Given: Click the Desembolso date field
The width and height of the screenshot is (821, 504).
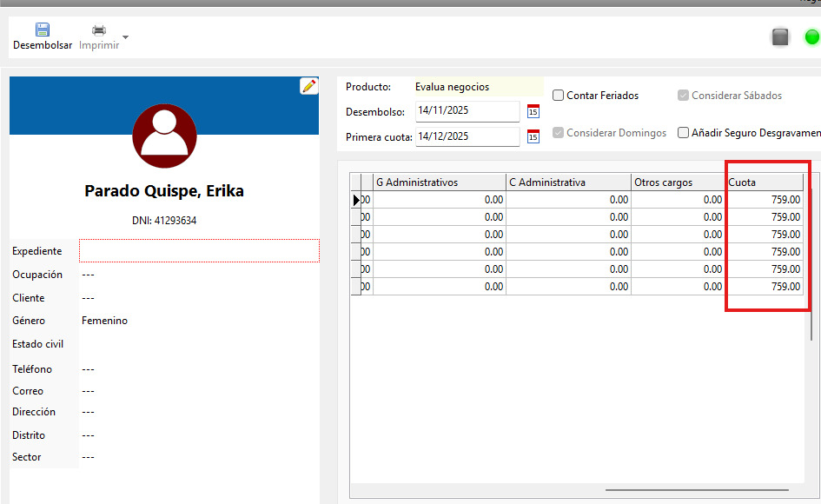Looking at the screenshot, I should tap(467, 111).
